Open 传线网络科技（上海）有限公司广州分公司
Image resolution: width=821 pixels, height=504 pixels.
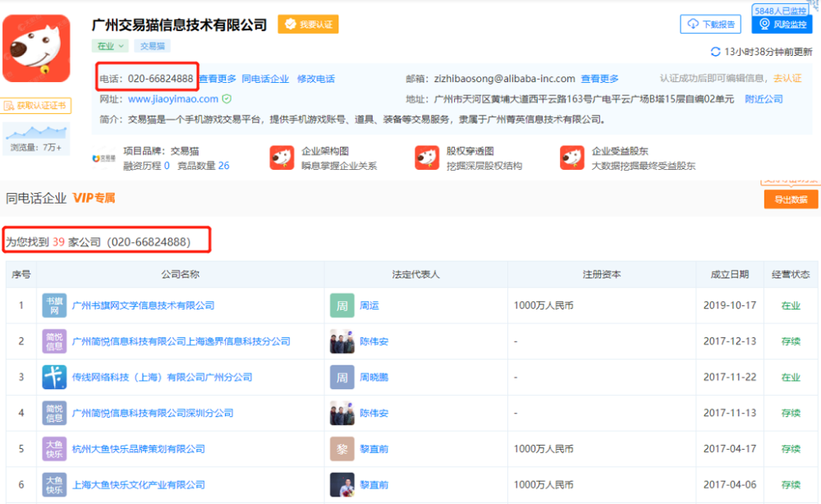click(162, 378)
